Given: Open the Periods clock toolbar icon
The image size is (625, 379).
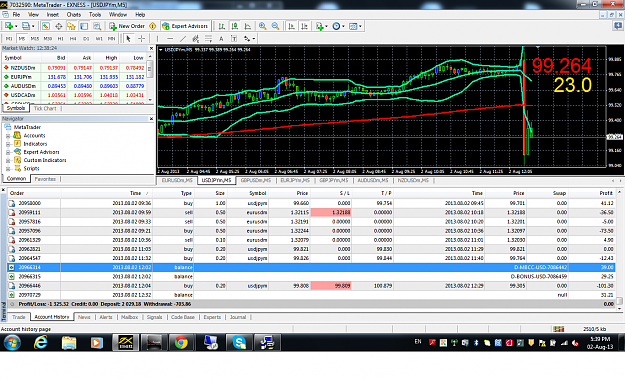Looking at the screenshot, I should (x=336, y=26).
